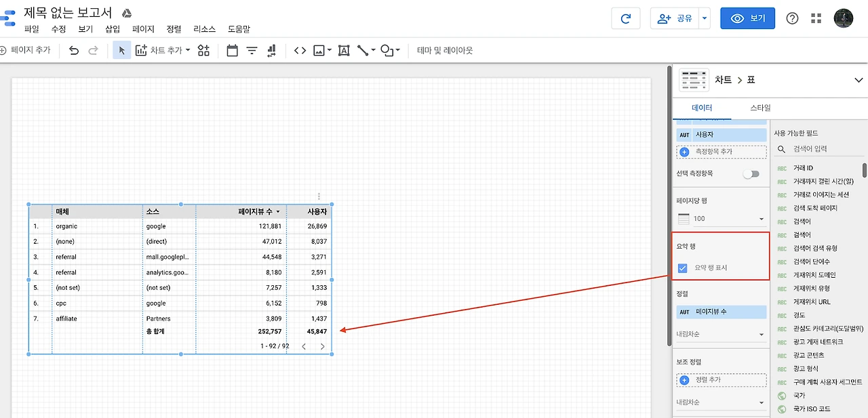Click the 사용자 metric chip in data panel
868x418 pixels.
coord(722,135)
